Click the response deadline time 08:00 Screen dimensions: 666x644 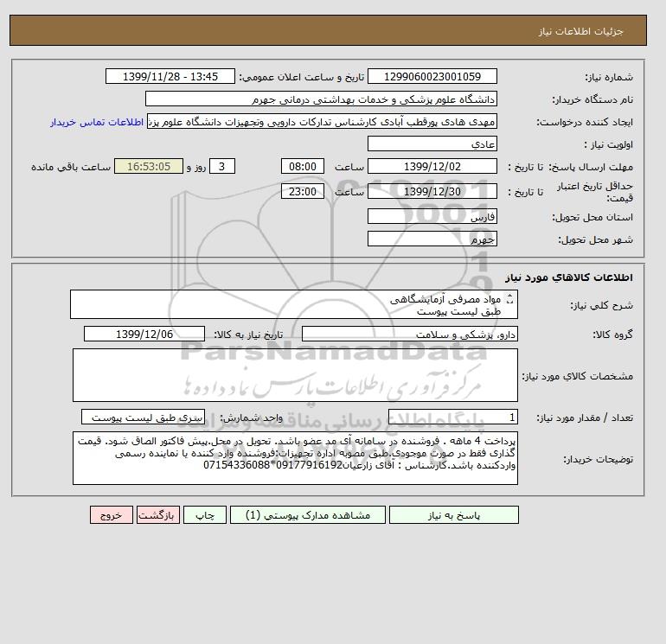coord(303,167)
